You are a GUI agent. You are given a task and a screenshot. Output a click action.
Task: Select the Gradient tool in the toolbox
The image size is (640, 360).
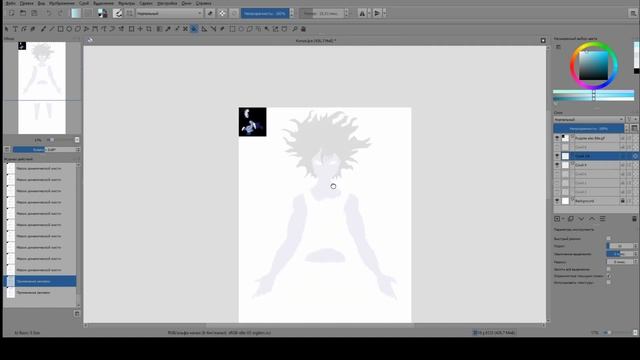point(160,29)
